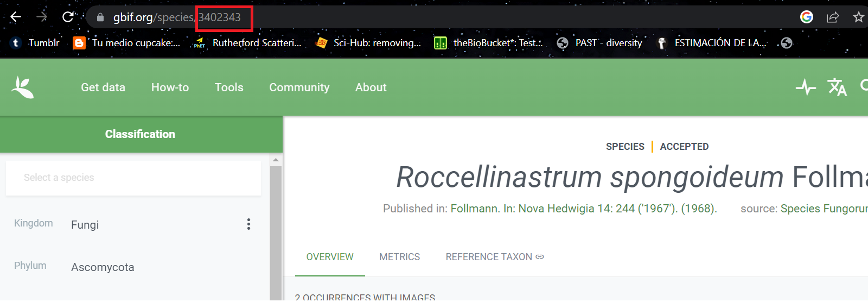The height and width of the screenshot is (302, 868).
Task: Reload the page with the refresh icon
Action: coord(68,17)
